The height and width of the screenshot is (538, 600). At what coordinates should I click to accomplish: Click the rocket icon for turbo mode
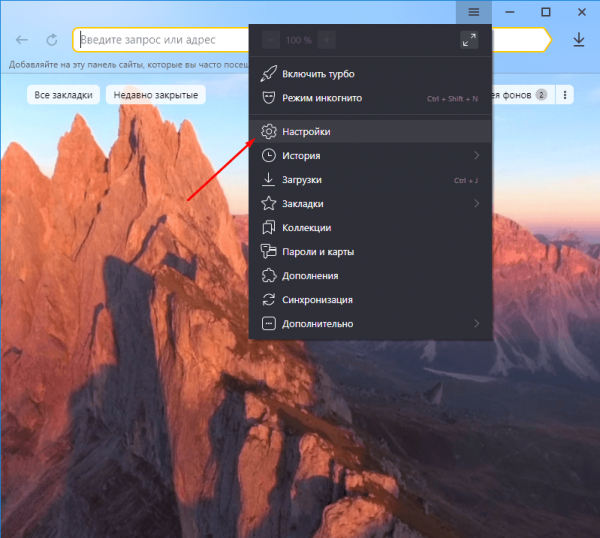tap(269, 73)
